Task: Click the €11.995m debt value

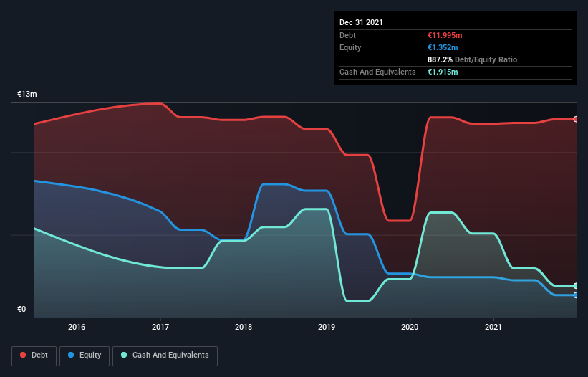Action: (x=445, y=35)
